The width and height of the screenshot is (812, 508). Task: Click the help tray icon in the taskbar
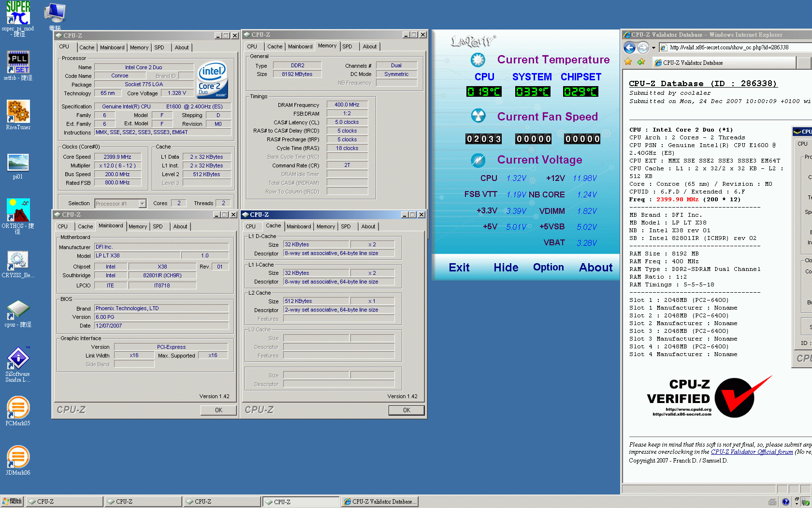785,502
